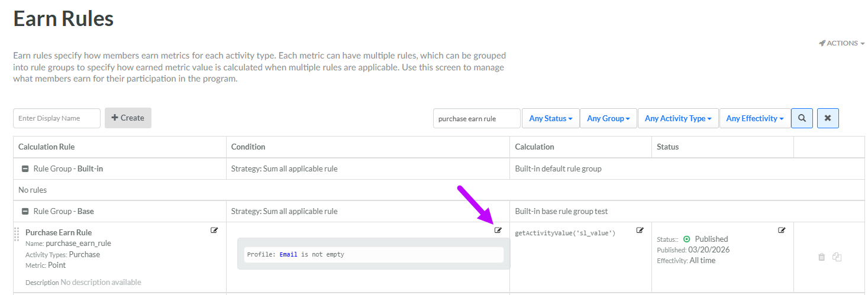The width and height of the screenshot is (868, 295).
Task: Focus the Enter Display Name field
Action: pyautogui.click(x=57, y=118)
